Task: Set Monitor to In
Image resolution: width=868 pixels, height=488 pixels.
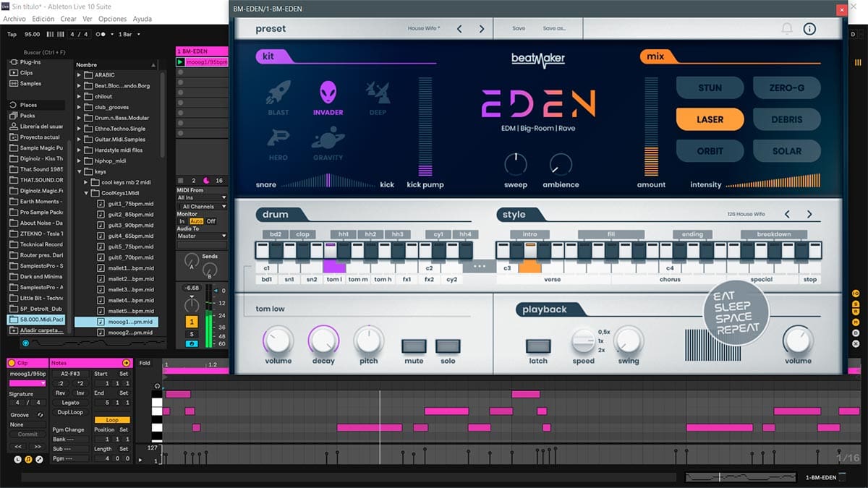Action: (x=182, y=221)
